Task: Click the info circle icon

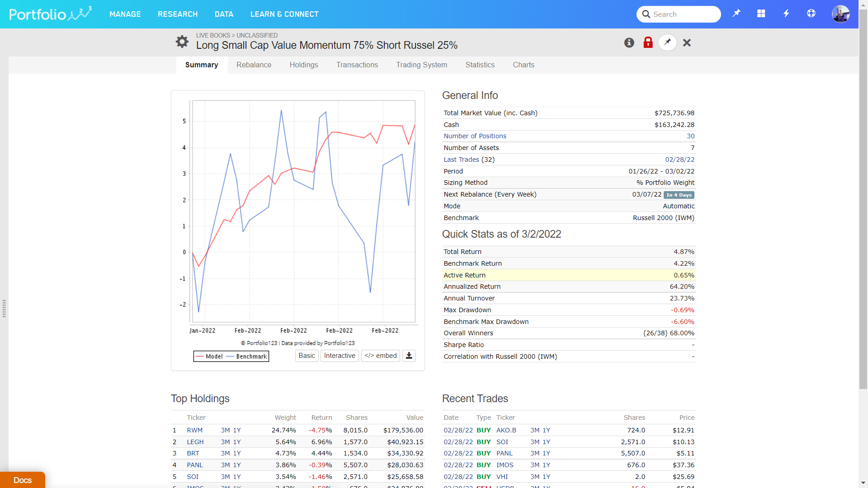Action: point(629,42)
